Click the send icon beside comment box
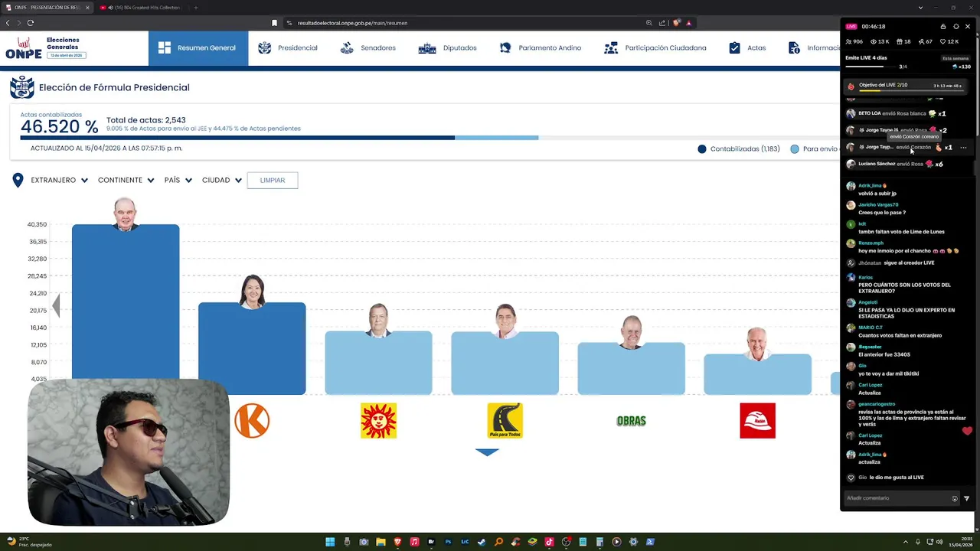The height and width of the screenshot is (551, 980). (x=966, y=498)
